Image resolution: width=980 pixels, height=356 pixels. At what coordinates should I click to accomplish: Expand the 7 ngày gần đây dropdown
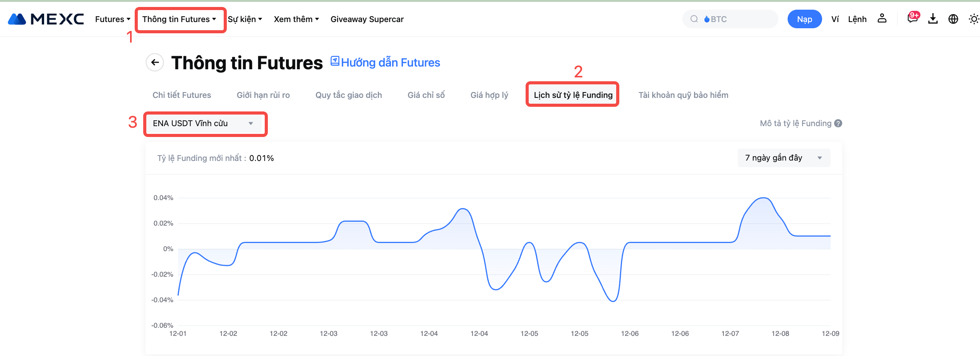[783, 158]
